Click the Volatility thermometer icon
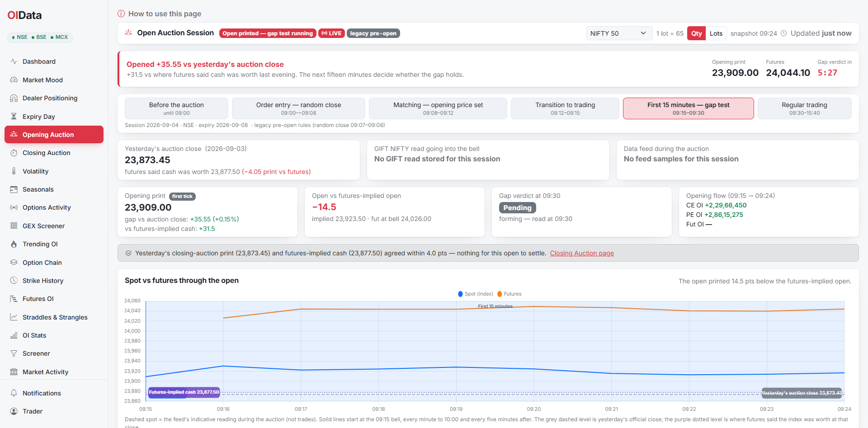Viewport: 868px width, 428px height. (14, 171)
